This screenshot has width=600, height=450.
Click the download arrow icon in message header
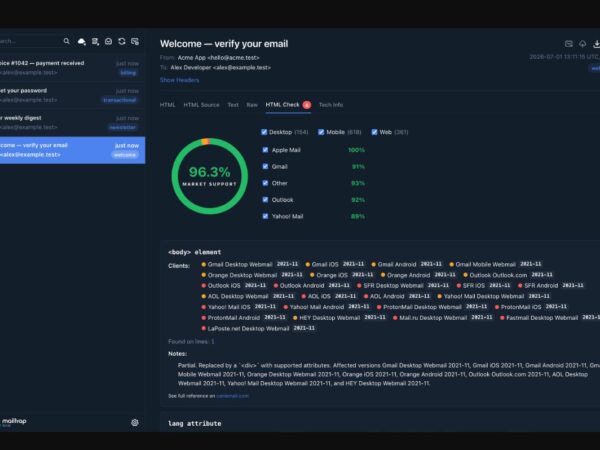click(596, 44)
